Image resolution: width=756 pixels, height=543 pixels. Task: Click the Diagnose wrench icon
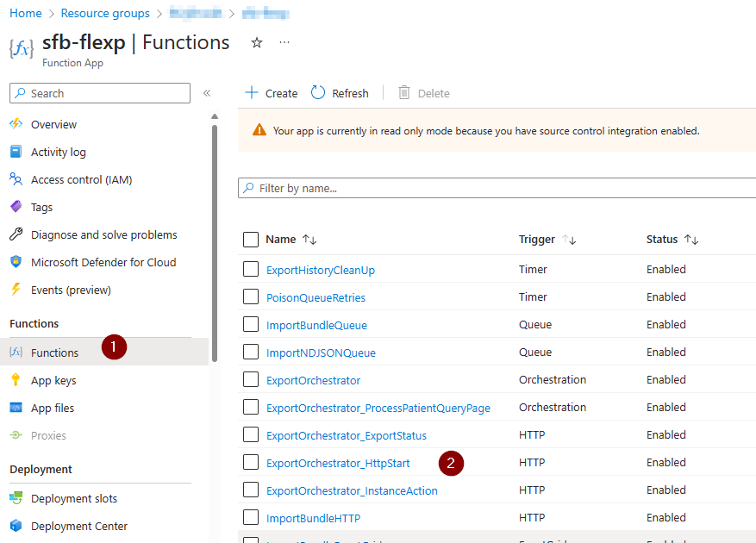[16, 234]
